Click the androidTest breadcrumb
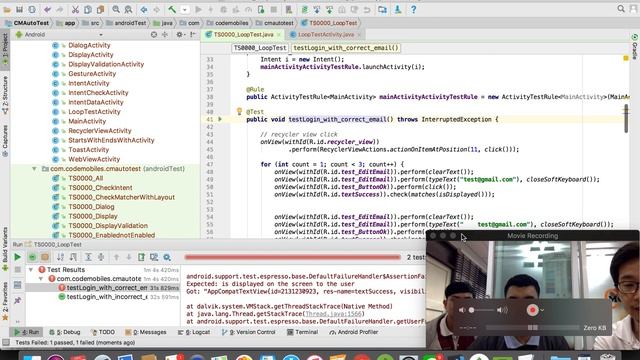The width and height of the screenshot is (640, 360). pos(126,23)
